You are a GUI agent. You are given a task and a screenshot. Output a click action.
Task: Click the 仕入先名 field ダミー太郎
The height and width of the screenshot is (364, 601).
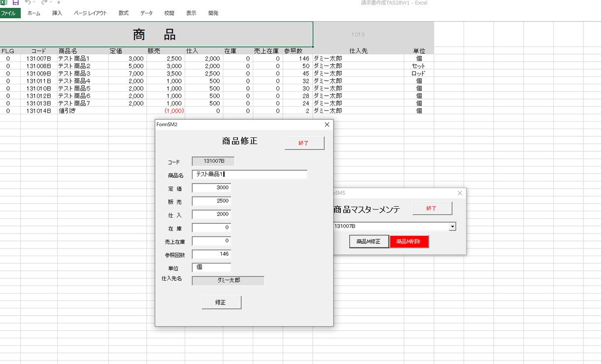pyautogui.click(x=228, y=281)
